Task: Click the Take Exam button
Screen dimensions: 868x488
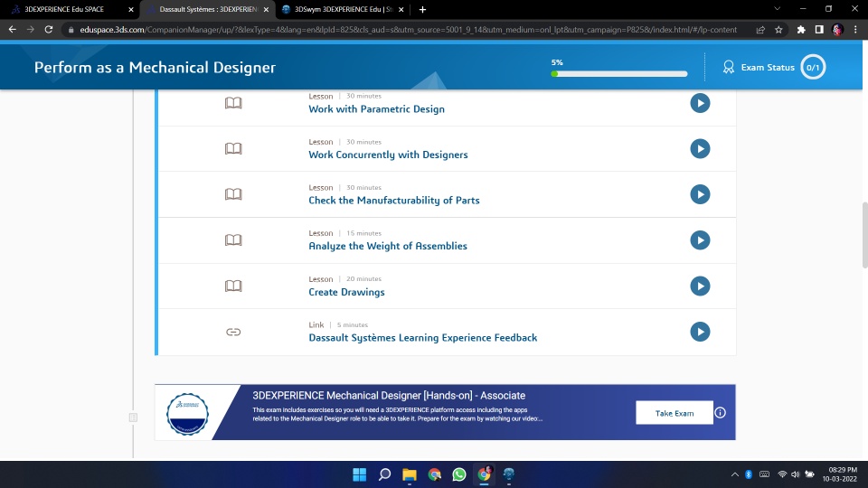Action: pos(675,413)
